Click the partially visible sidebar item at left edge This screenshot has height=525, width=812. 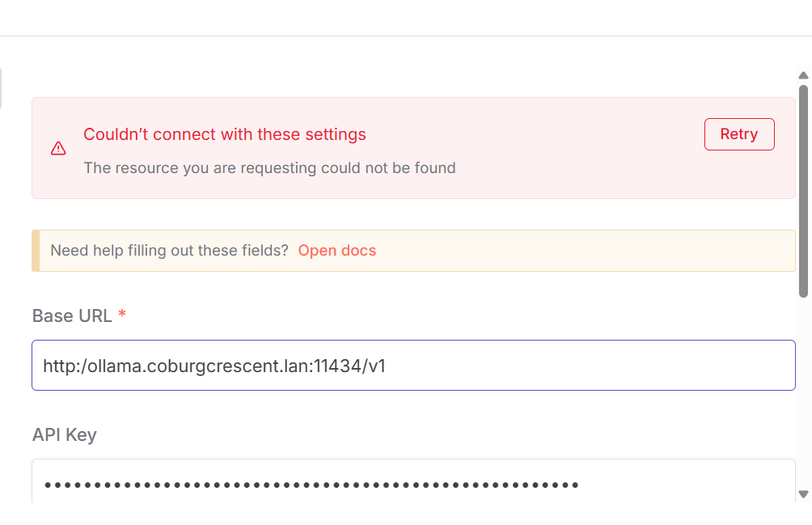(1, 88)
